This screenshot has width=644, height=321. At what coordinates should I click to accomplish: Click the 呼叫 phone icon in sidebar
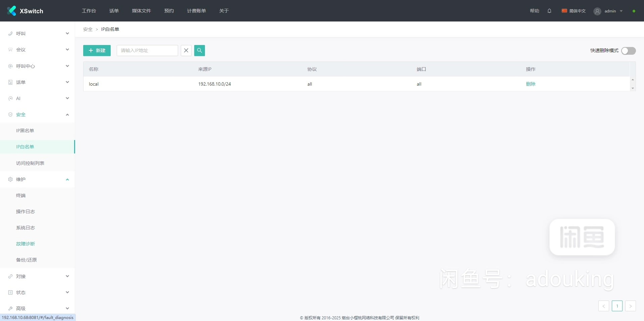pos(10,34)
